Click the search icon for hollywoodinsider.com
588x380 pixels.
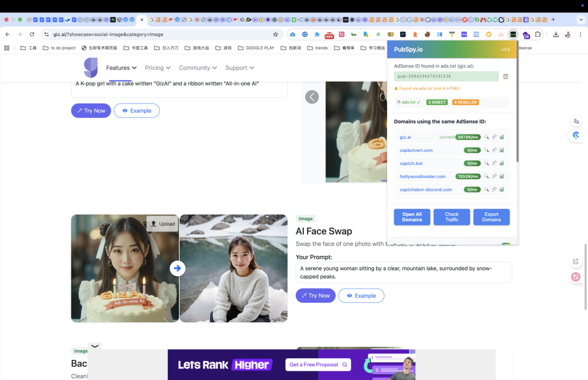point(486,176)
